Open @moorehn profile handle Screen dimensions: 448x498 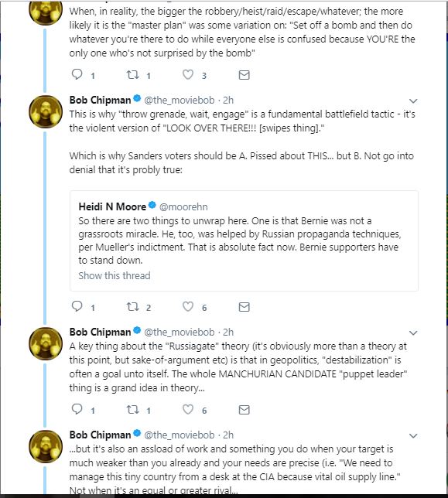[x=183, y=206]
